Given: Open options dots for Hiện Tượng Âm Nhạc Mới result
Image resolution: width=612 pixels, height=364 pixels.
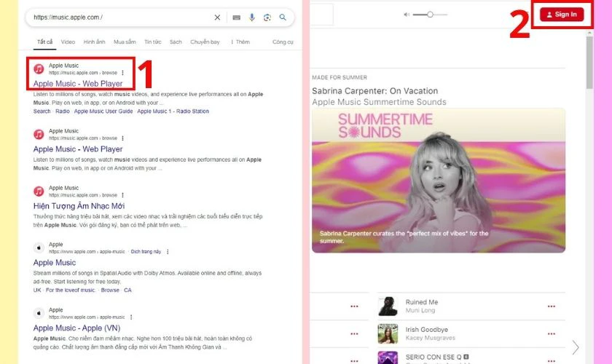Looking at the screenshot, I should click(x=122, y=195).
